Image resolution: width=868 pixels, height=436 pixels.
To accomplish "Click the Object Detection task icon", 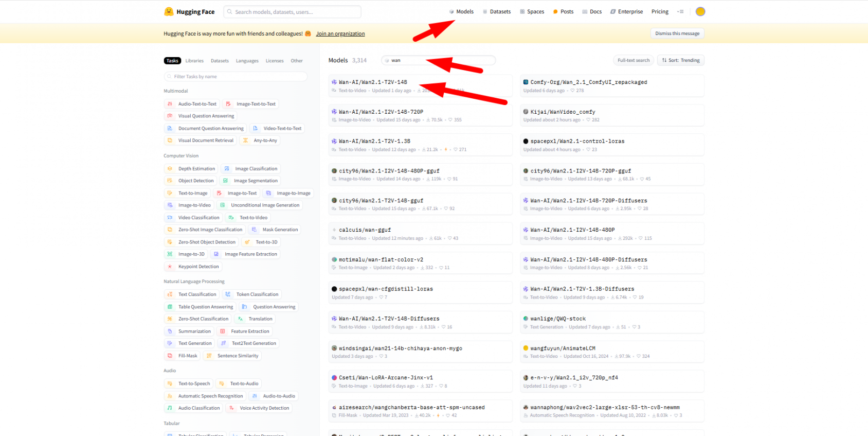I will pyautogui.click(x=170, y=181).
